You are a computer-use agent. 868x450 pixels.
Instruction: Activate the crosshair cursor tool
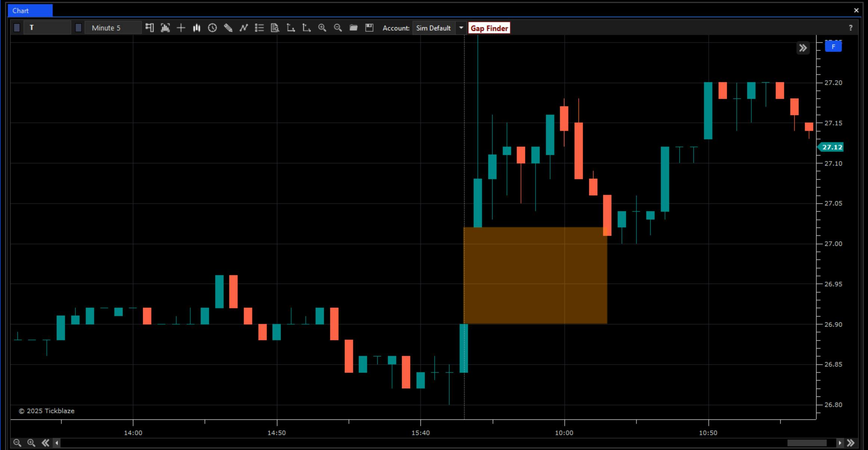pyautogui.click(x=181, y=28)
